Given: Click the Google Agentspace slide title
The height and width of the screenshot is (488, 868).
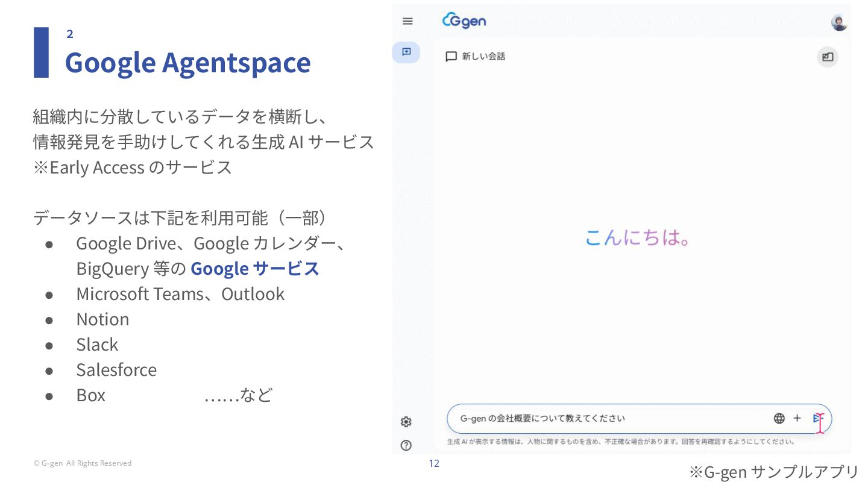Looking at the screenshot, I should click(x=187, y=62).
